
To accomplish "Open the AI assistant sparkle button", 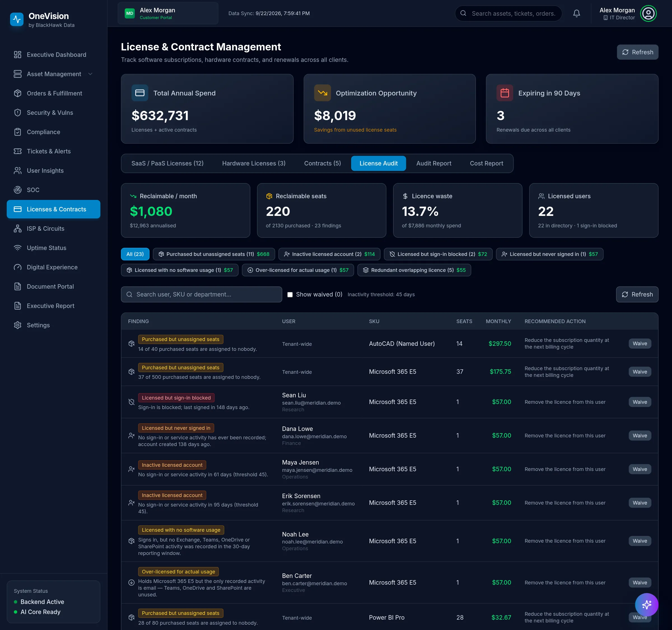I will pyautogui.click(x=646, y=605).
